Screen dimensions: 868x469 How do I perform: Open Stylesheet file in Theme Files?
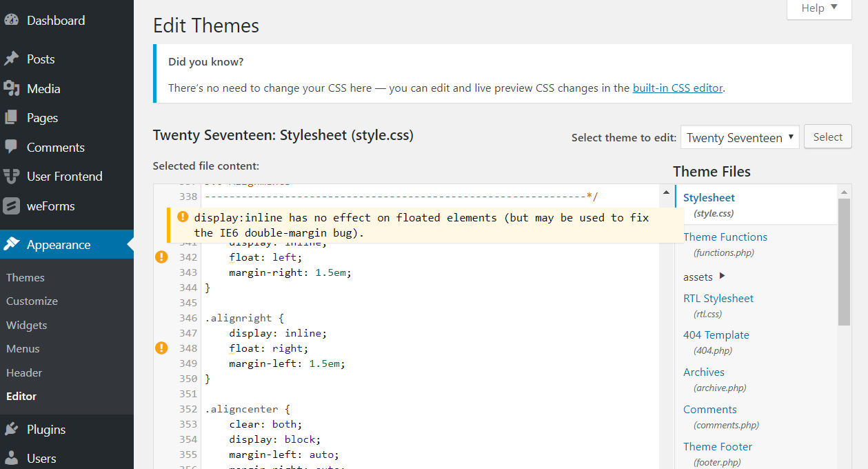point(709,198)
